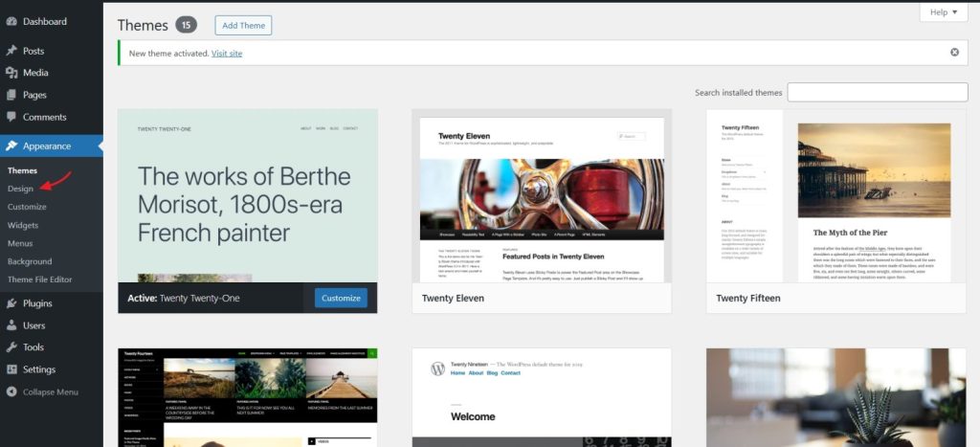Click the Settings sliders icon
The height and width of the screenshot is (447, 980).
[x=11, y=369]
